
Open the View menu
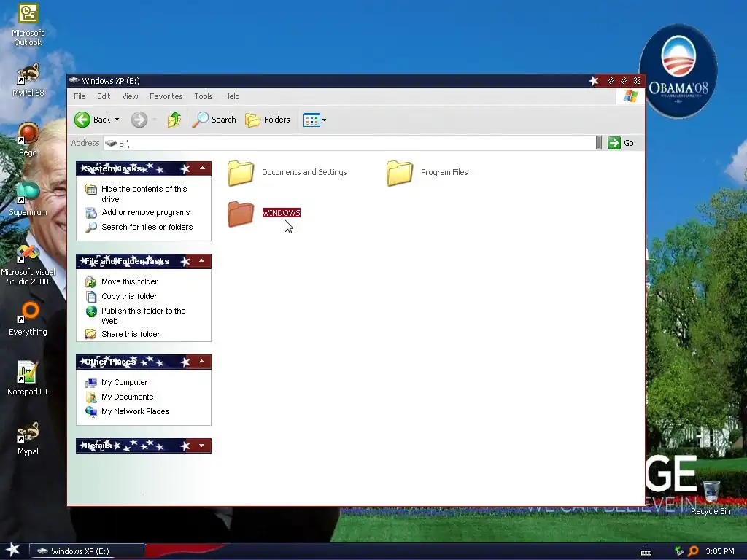pyautogui.click(x=130, y=96)
